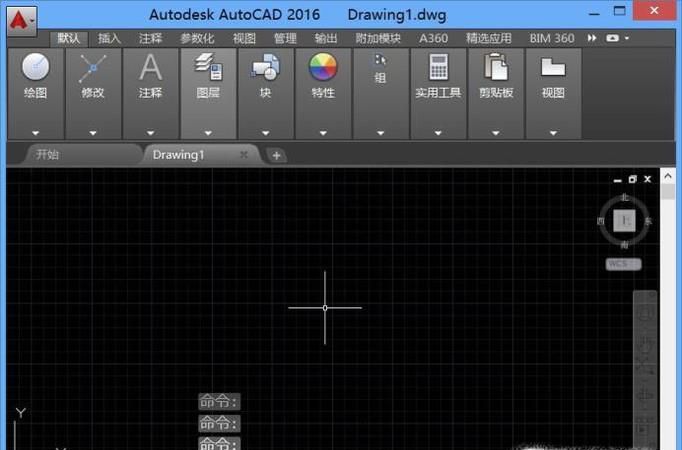Restore the drawing viewport window
The width and height of the screenshot is (682, 450).
(632, 179)
